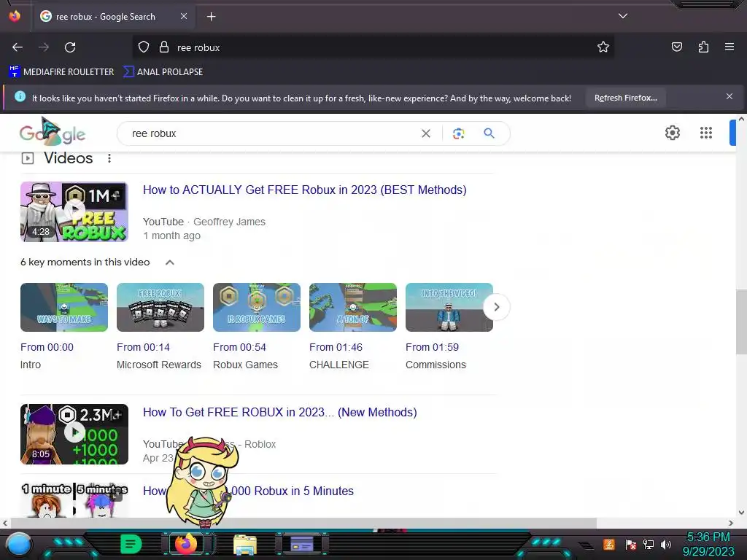
Task: Search by image with the camera lens icon
Action: tap(458, 134)
